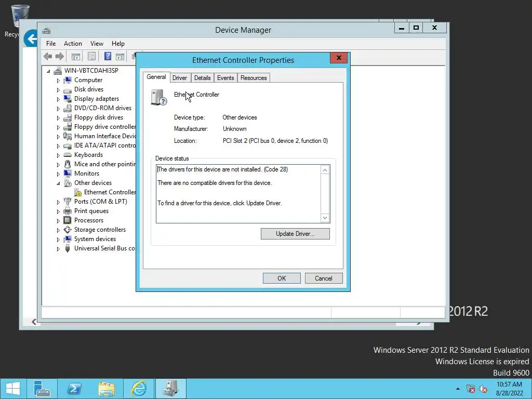Collapse the WIN-VBTCDAHI3SP root node
This screenshot has width=532, height=399.
[x=48, y=71]
